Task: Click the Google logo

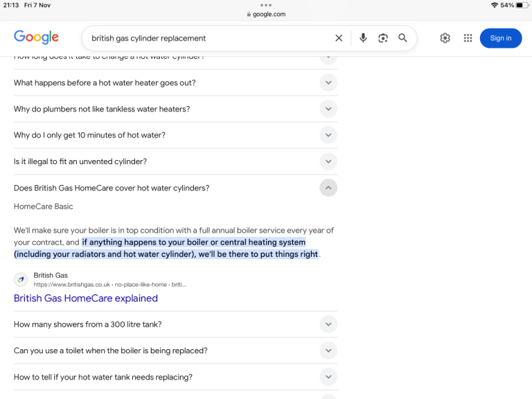Action: pos(36,37)
